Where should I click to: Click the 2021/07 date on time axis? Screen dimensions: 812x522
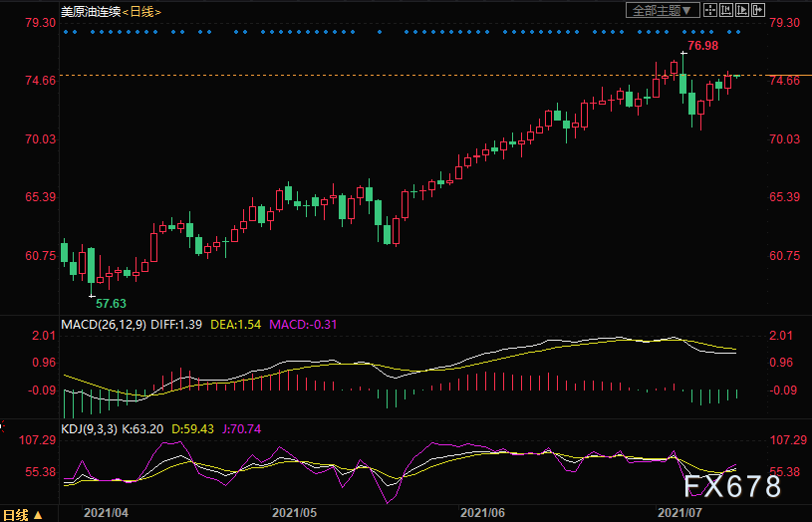[679, 512]
